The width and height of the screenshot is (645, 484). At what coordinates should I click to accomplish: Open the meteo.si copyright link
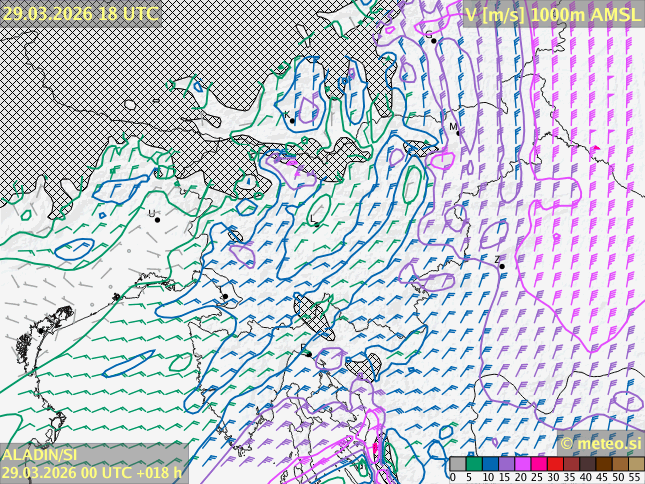[x=600, y=443]
